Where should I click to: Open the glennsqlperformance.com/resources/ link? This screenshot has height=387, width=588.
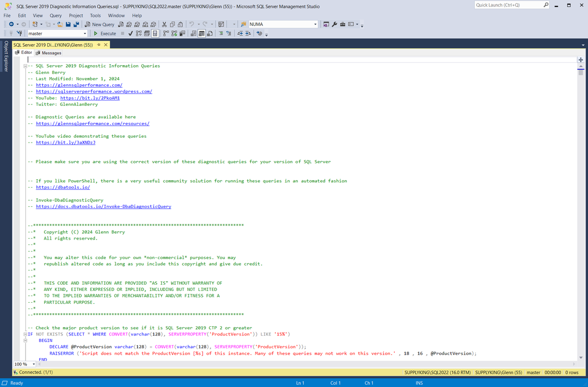(x=93, y=123)
